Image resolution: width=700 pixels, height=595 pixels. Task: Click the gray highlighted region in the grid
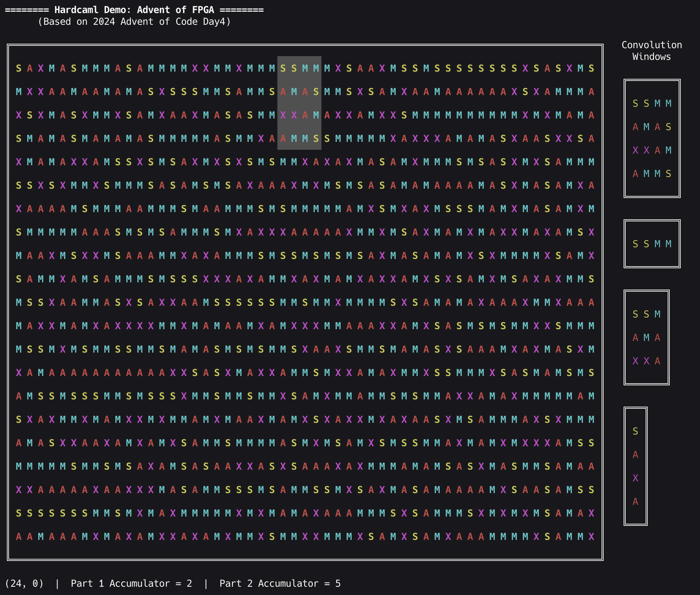299,103
